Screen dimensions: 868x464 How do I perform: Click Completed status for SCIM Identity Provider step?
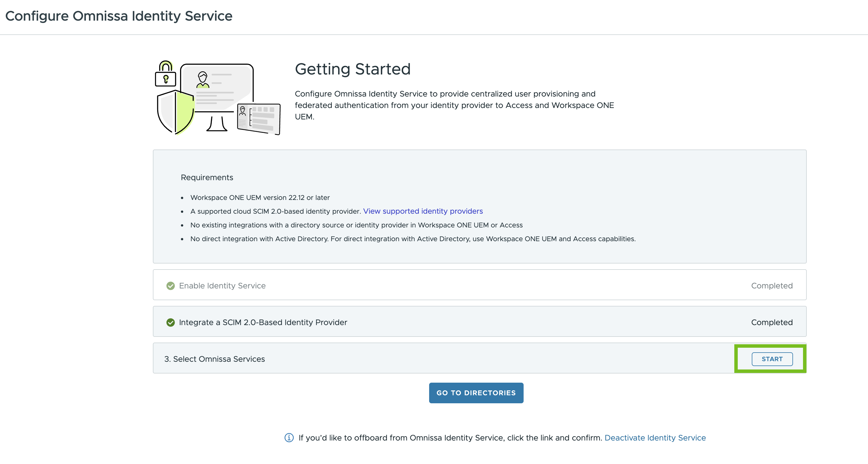[772, 323]
